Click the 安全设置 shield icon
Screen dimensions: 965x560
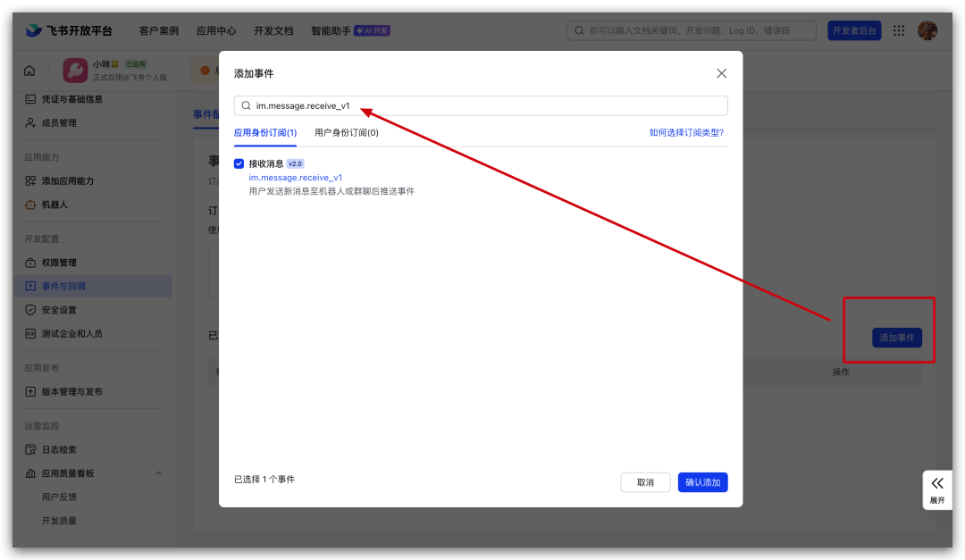[30, 310]
